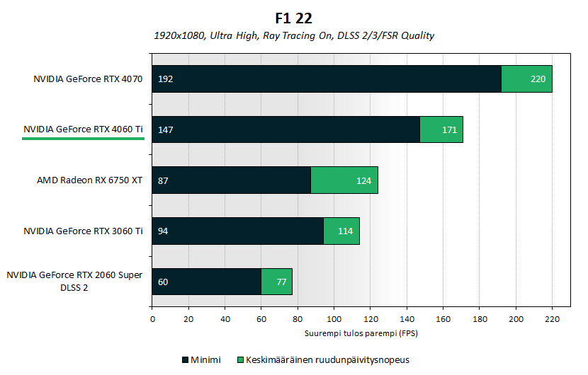
Task: Select the NVIDIA GeForce RTX 4060 Ti label
Action: [83, 129]
